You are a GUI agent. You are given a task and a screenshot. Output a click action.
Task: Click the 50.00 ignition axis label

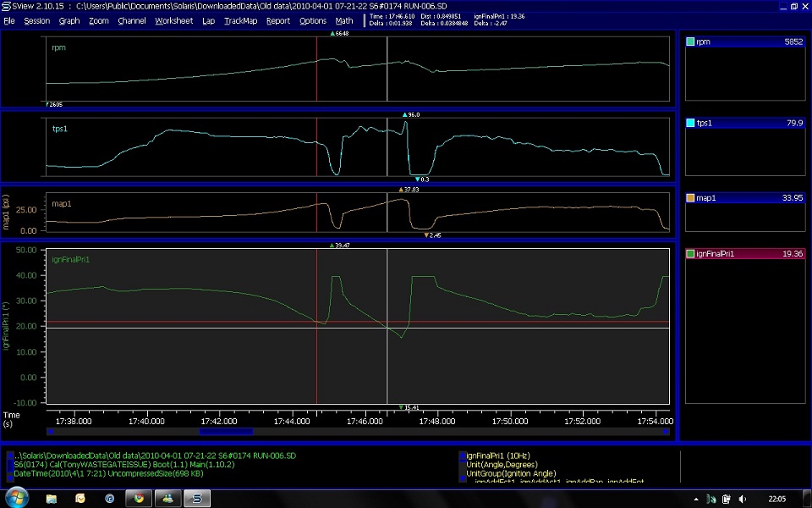pyautogui.click(x=27, y=250)
